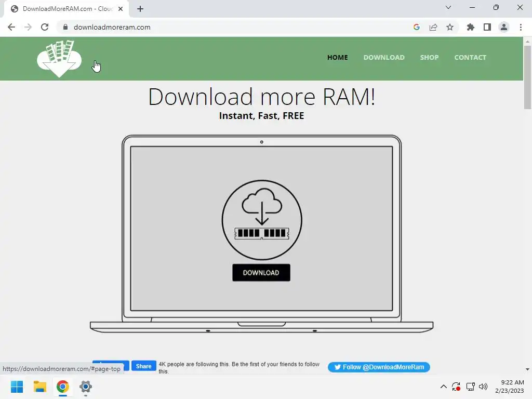Open the Google icon in address bar
Screen dimensions: 532x399
click(x=417, y=27)
